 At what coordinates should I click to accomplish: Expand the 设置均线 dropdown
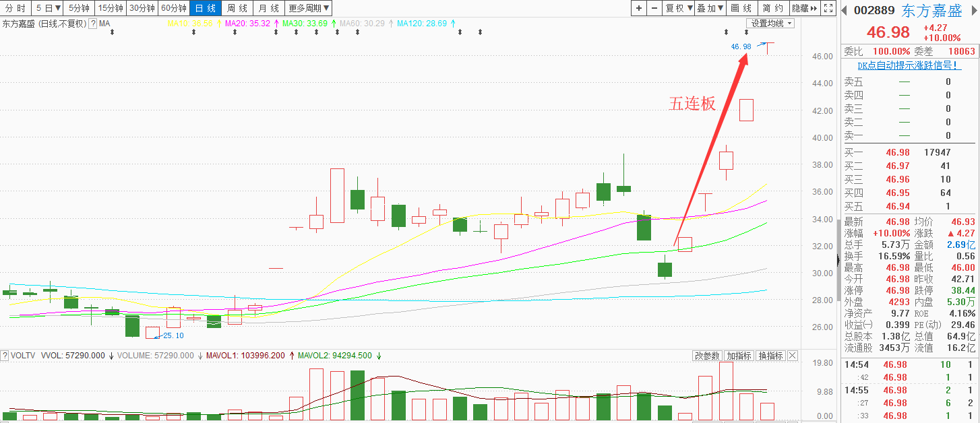coord(770,24)
